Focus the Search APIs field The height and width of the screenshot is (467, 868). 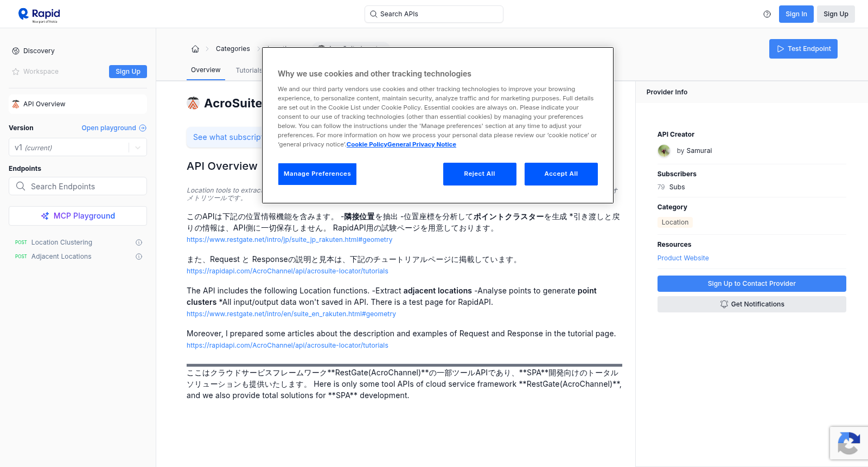coord(434,14)
